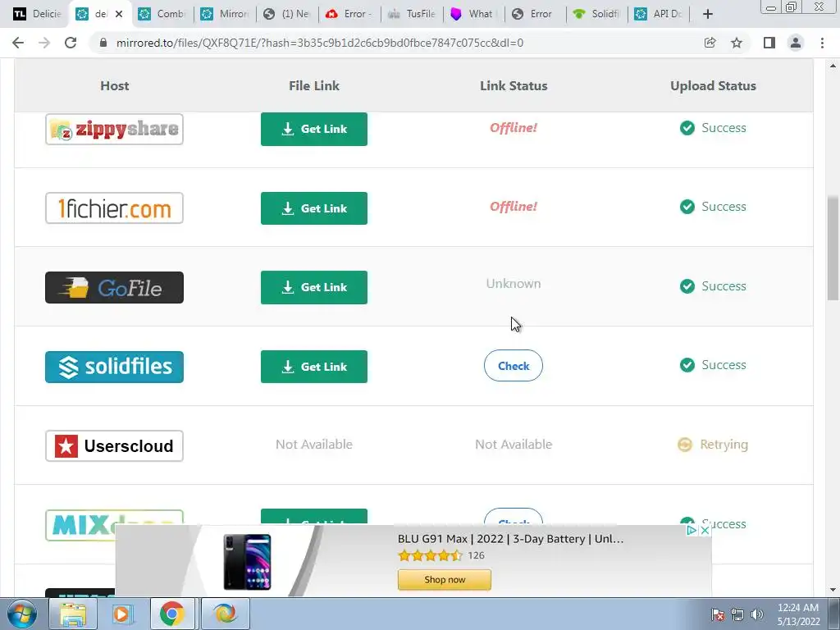Click Userscloud's 'Not Available' link status text
This screenshot has height=630, width=840.
[x=514, y=444]
